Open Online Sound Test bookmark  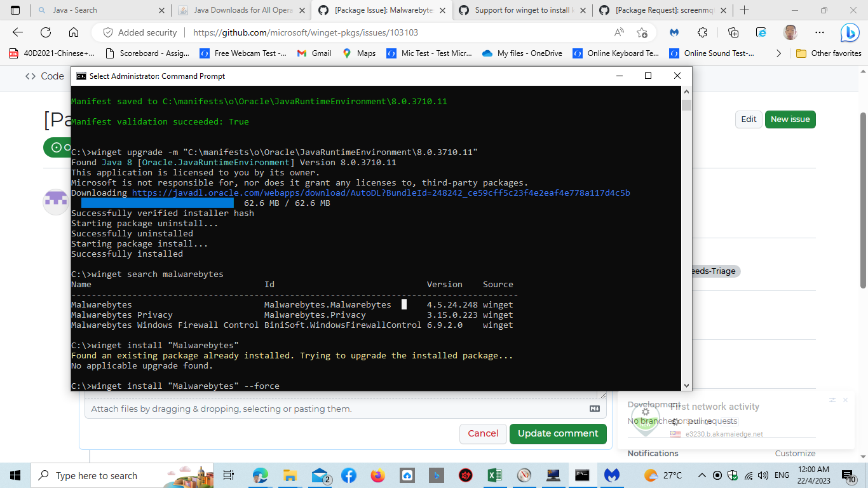[x=712, y=53]
